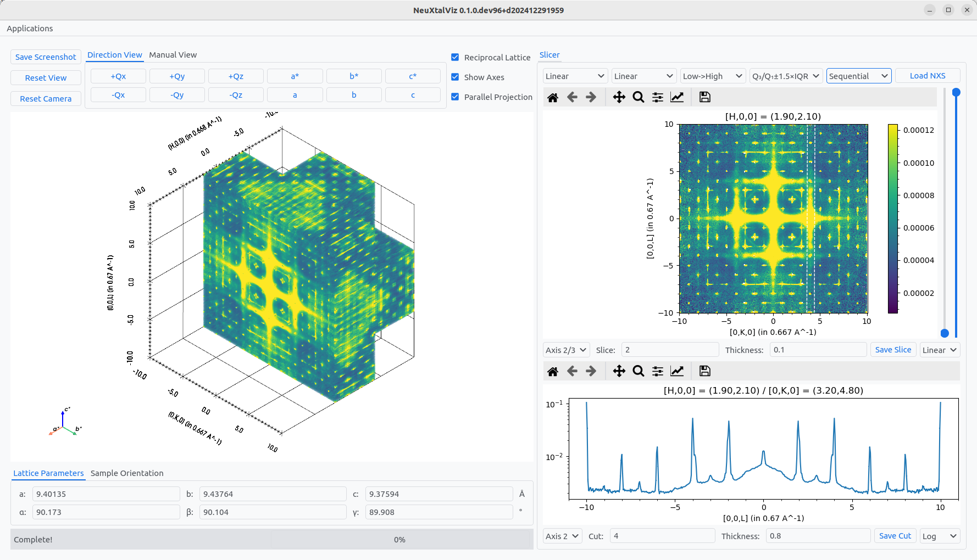Viewport: 977px width, 560px height.
Task: Click the home icon in slice plot toolbar
Action: (x=553, y=97)
